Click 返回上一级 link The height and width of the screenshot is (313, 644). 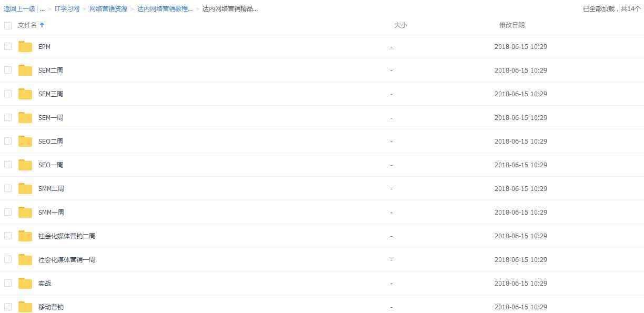click(19, 9)
